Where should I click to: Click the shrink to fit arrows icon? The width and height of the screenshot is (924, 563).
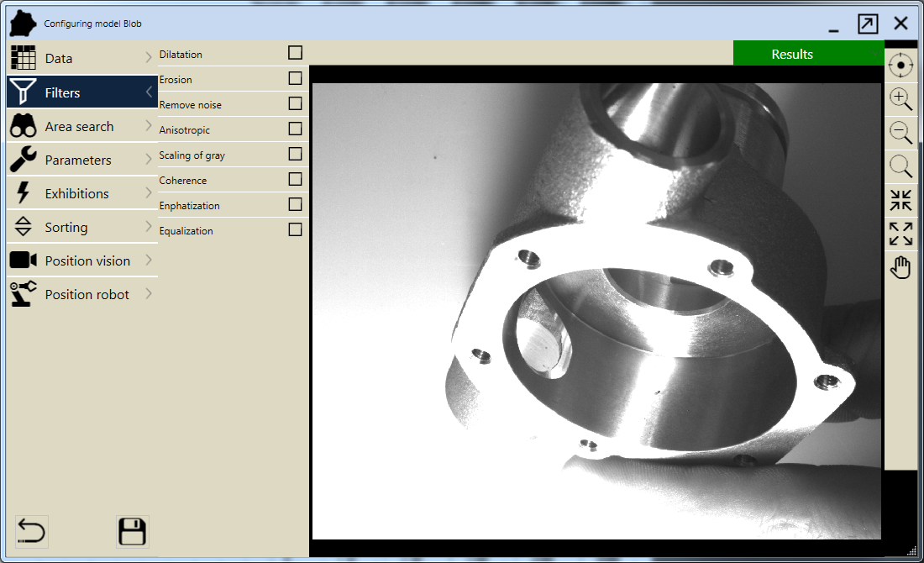[900, 200]
